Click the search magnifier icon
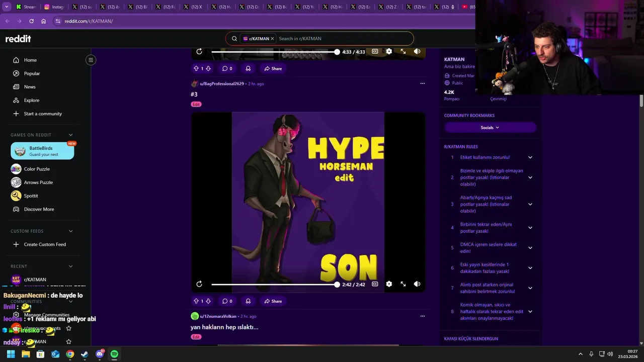Viewport: 644px width, 362px height. click(x=234, y=39)
